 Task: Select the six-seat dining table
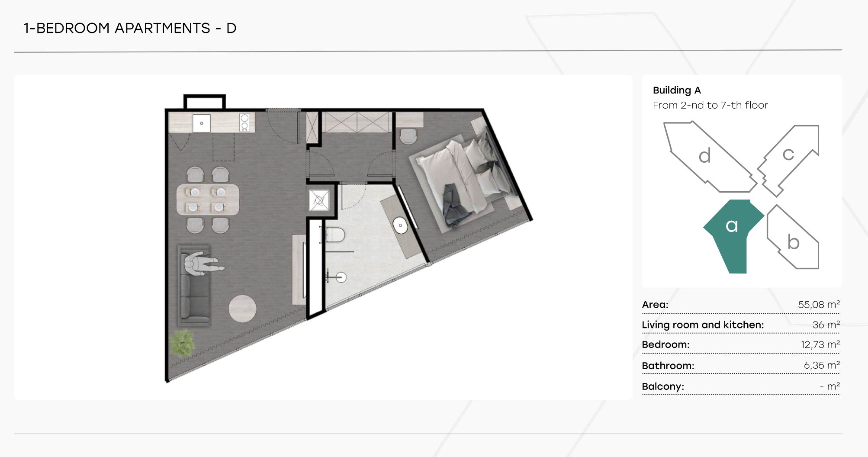coord(208,200)
